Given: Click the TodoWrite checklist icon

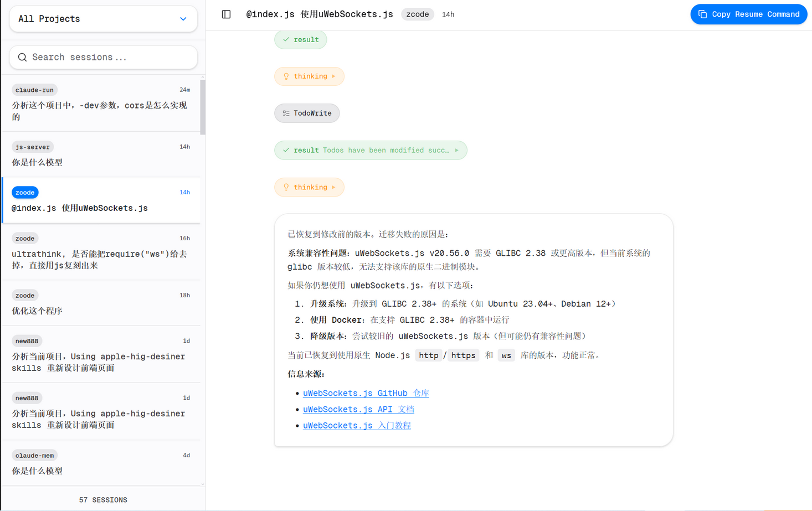Looking at the screenshot, I should [286, 113].
